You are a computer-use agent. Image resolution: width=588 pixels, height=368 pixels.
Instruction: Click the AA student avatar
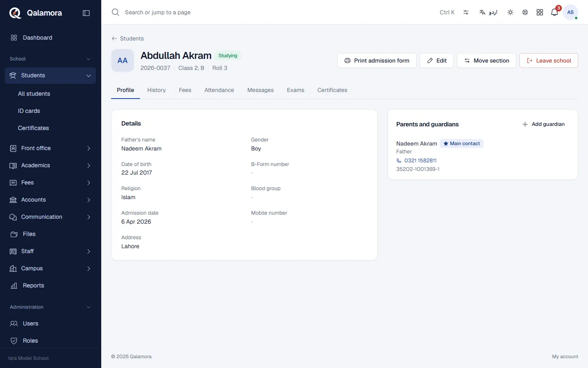coord(122,61)
